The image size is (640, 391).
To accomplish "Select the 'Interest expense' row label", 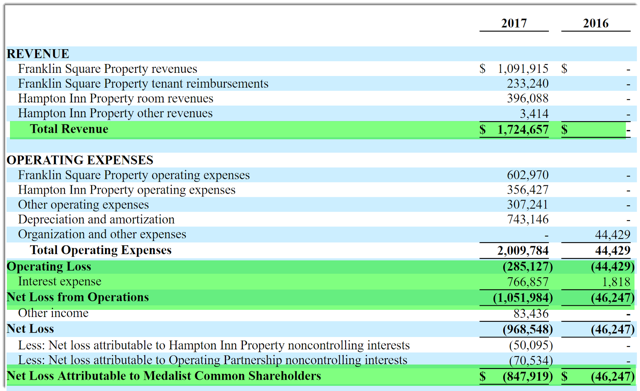I will pos(60,282).
